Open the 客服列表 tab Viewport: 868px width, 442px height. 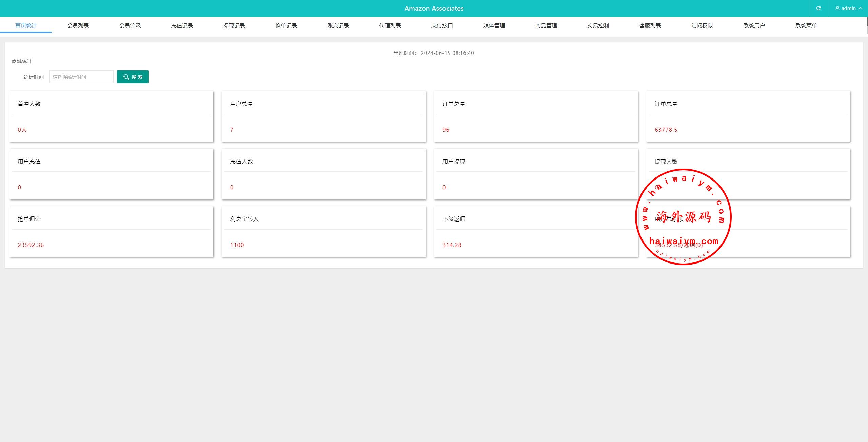650,25
